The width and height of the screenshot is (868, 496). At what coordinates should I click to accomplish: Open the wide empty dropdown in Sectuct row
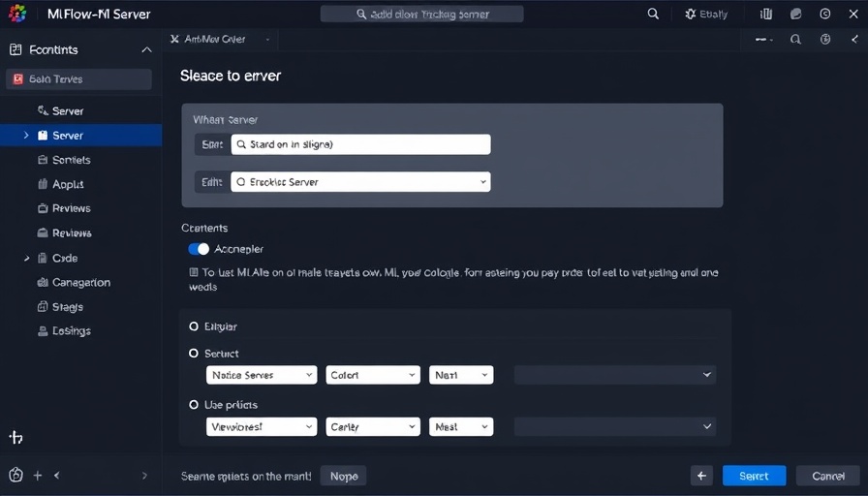(x=615, y=375)
